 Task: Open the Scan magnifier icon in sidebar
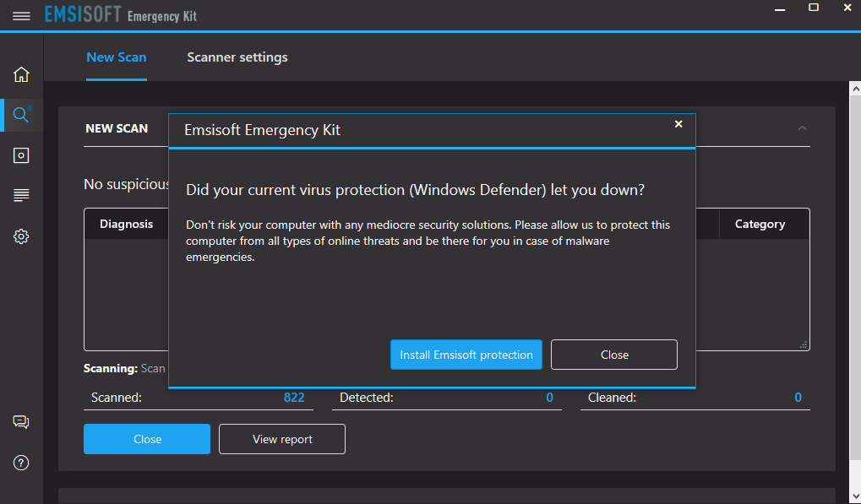coord(21,115)
